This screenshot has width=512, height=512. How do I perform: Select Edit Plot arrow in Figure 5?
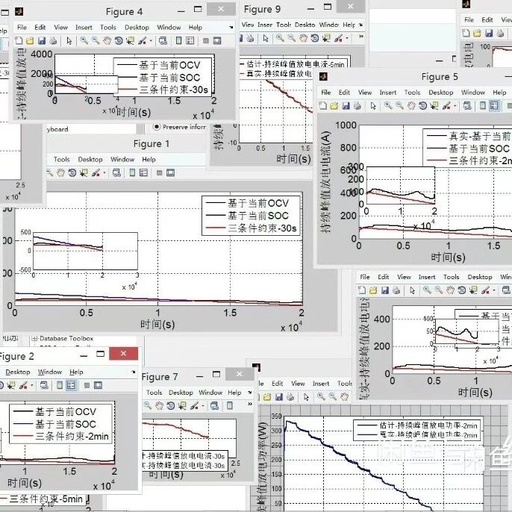click(373, 106)
